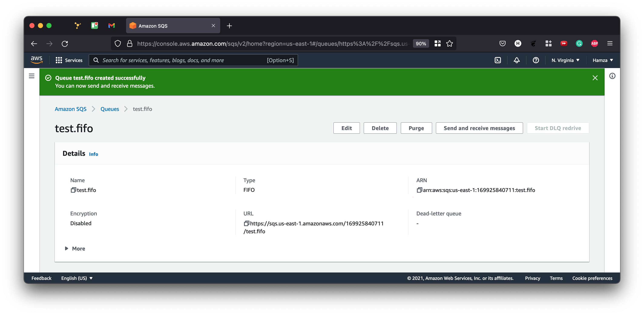Screen dimensions: 644x315
Task: Open the yellow branch pinned tab
Action: coord(78,26)
